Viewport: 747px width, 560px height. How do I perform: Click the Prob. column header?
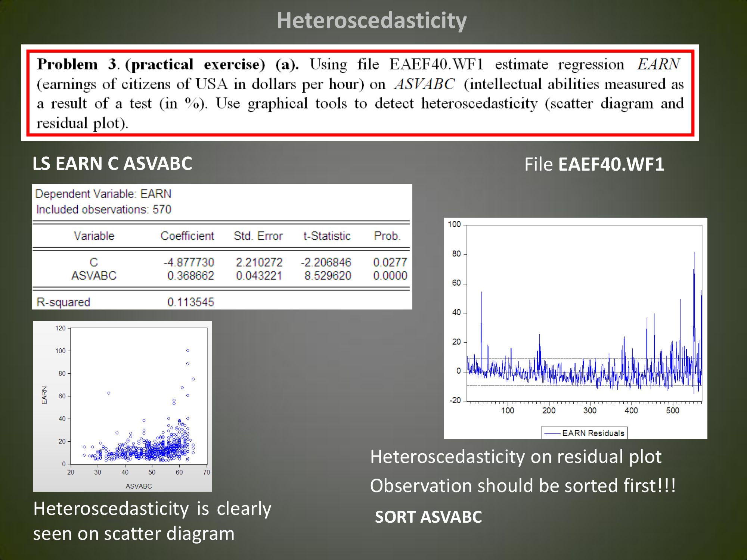387,236
